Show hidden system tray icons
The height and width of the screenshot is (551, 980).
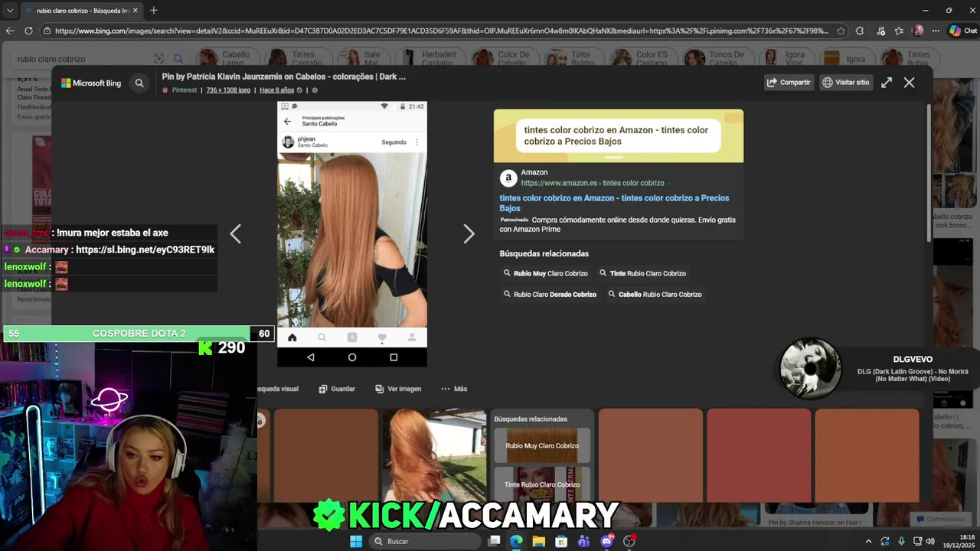[x=868, y=541]
